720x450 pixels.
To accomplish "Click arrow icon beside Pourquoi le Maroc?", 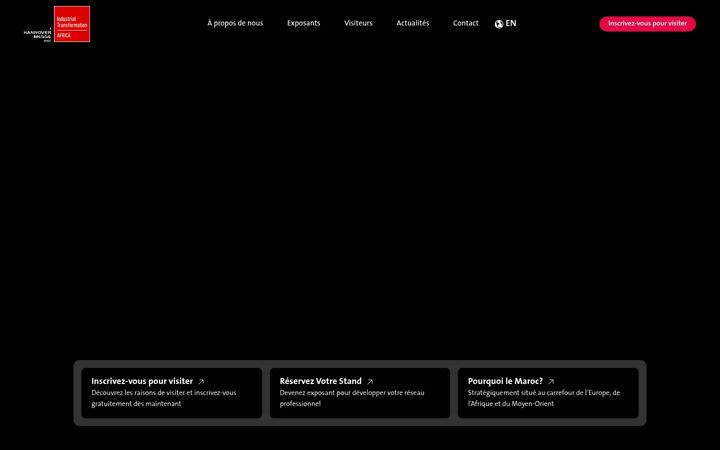I will click(x=551, y=382).
